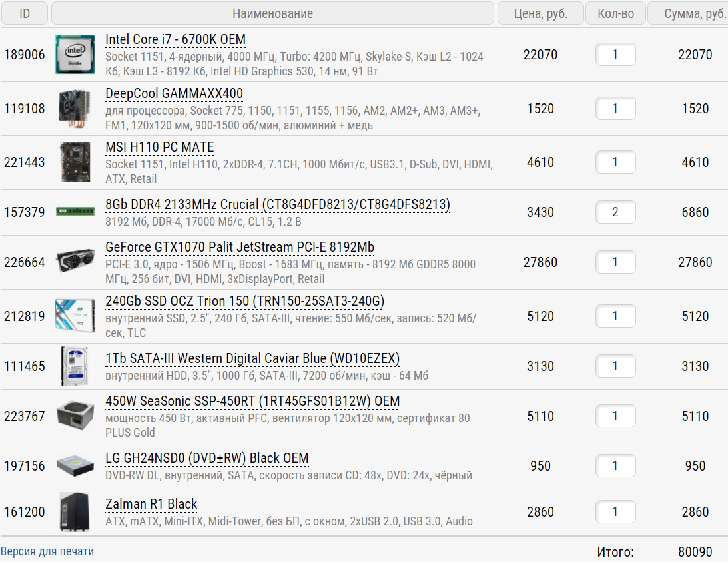Click the 3430 price for Crucial memory
This screenshot has height=562, width=728.
click(x=540, y=212)
